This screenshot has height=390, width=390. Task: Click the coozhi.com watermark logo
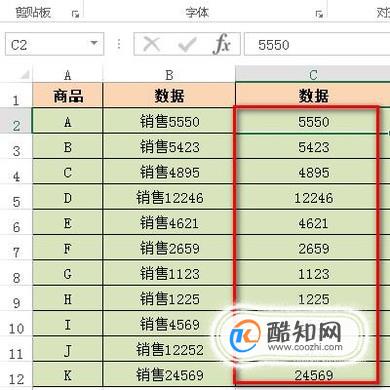point(287,335)
